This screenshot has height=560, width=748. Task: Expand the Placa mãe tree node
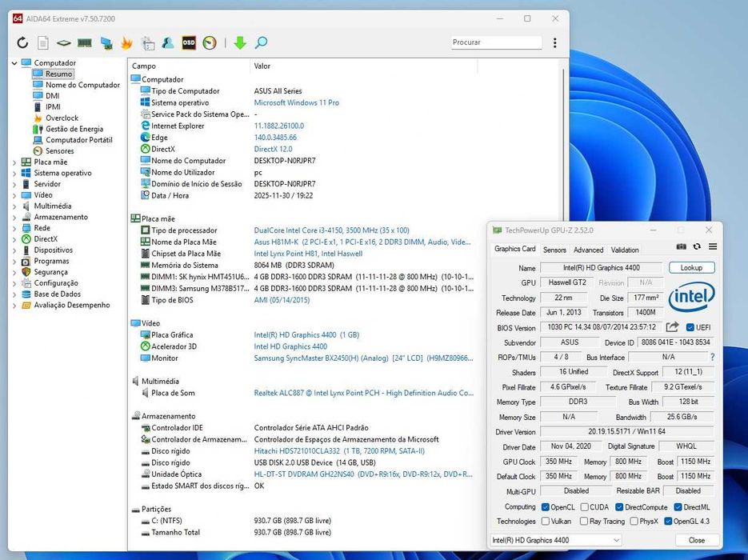[x=14, y=162]
